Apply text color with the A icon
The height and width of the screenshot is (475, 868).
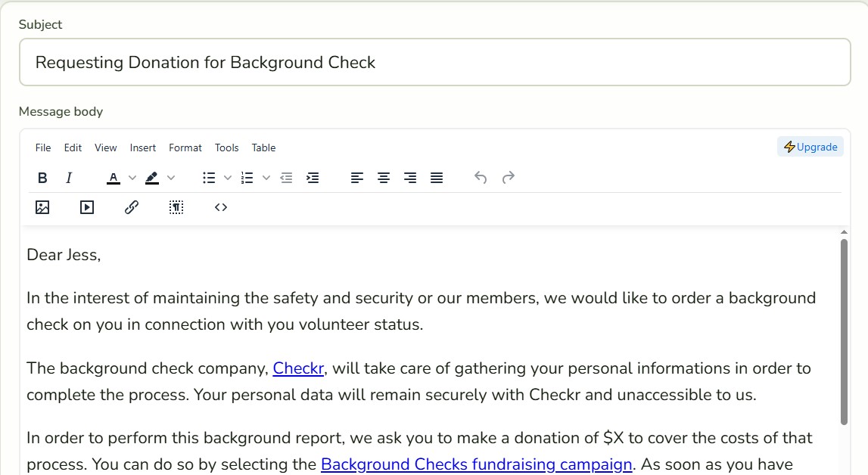tap(114, 178)
